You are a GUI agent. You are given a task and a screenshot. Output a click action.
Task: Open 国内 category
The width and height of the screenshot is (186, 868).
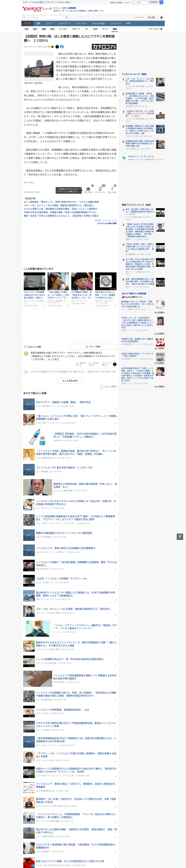coord(35,29)
